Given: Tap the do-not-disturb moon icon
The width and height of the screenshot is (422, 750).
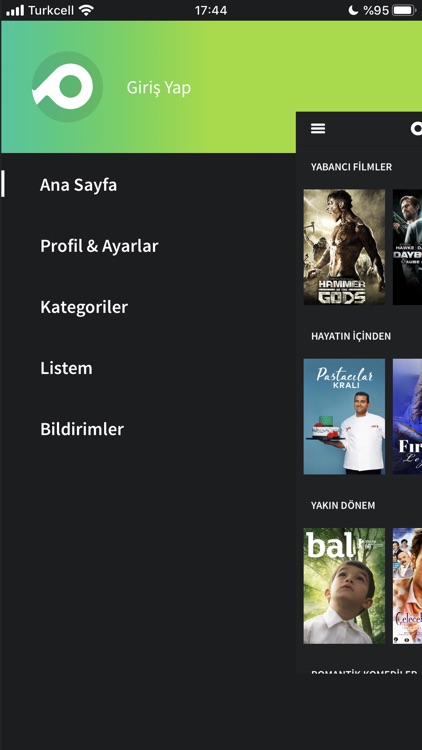Looking at the screenshot, I should [x=353, y=10].
